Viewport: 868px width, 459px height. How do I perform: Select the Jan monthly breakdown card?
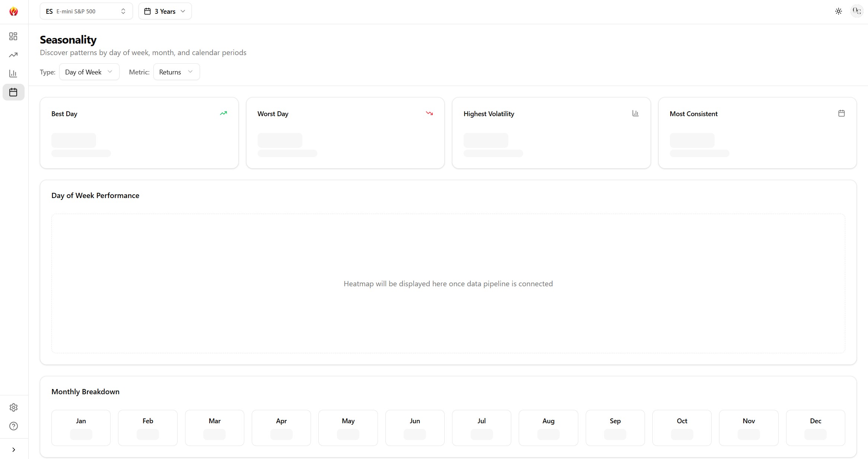pyautogui.click(x=80, y=428)
